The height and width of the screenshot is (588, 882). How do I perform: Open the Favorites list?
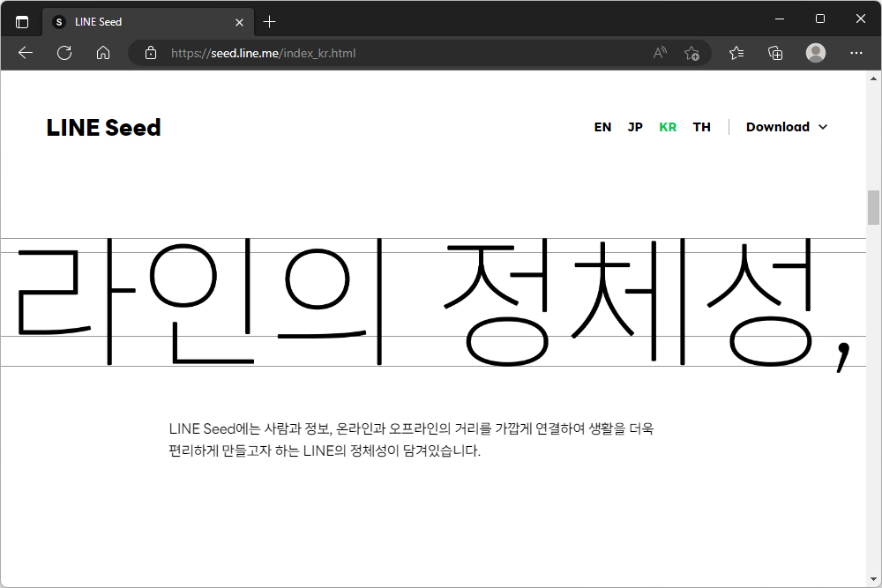tap(736, 53)
